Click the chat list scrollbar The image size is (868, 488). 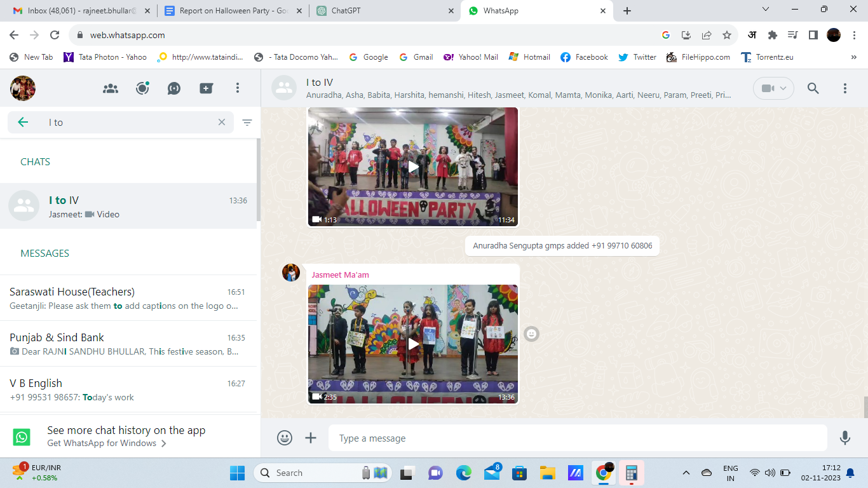tap(259, 180)
